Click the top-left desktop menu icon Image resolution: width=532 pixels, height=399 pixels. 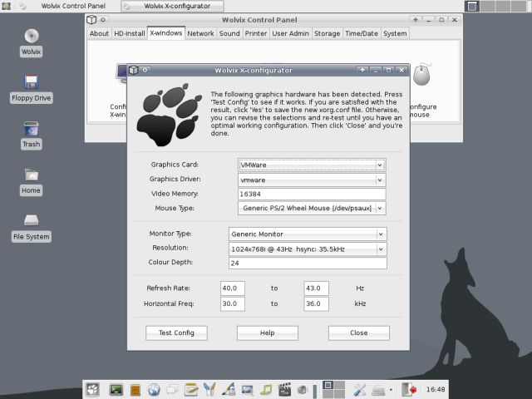pos(6,6)
